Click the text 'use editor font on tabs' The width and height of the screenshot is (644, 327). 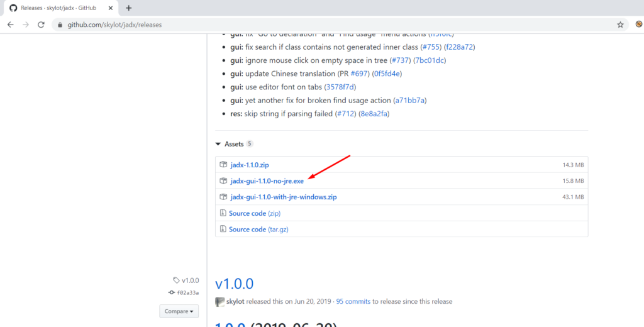pos(284,87)
